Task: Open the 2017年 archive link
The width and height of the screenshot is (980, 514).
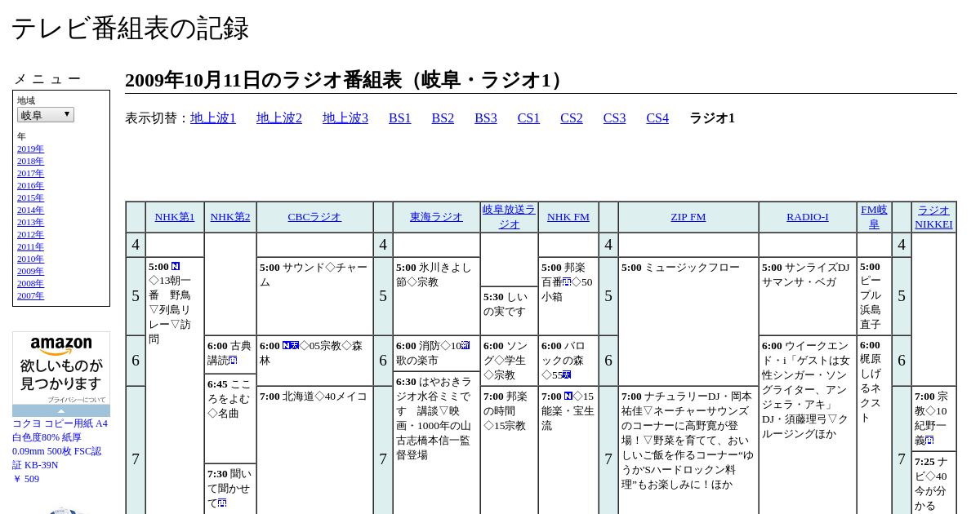Action: point(30,173)
